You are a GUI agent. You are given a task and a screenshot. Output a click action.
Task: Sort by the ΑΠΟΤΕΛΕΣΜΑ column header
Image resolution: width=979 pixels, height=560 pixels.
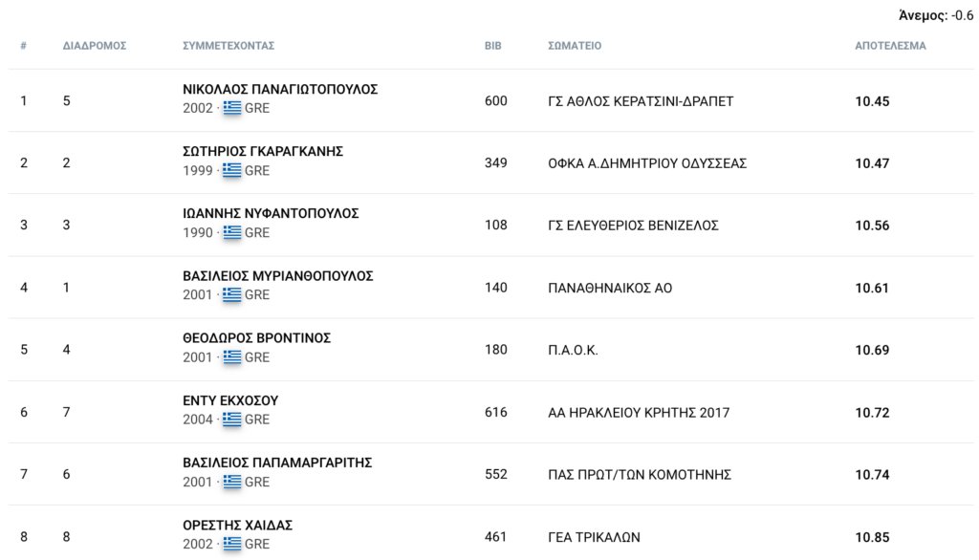click(890, 46)
